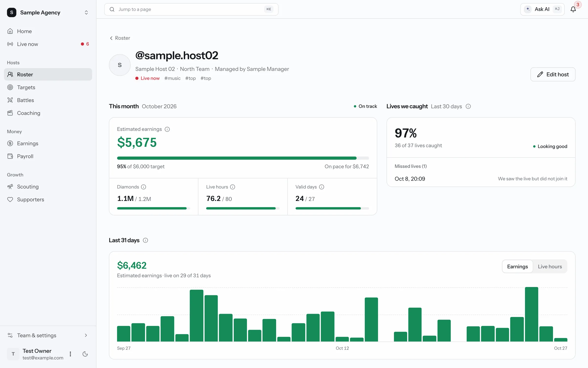Click the host avatar with letter S
Image resolution: width=588 pixels, height=368 pixels.
120,65
